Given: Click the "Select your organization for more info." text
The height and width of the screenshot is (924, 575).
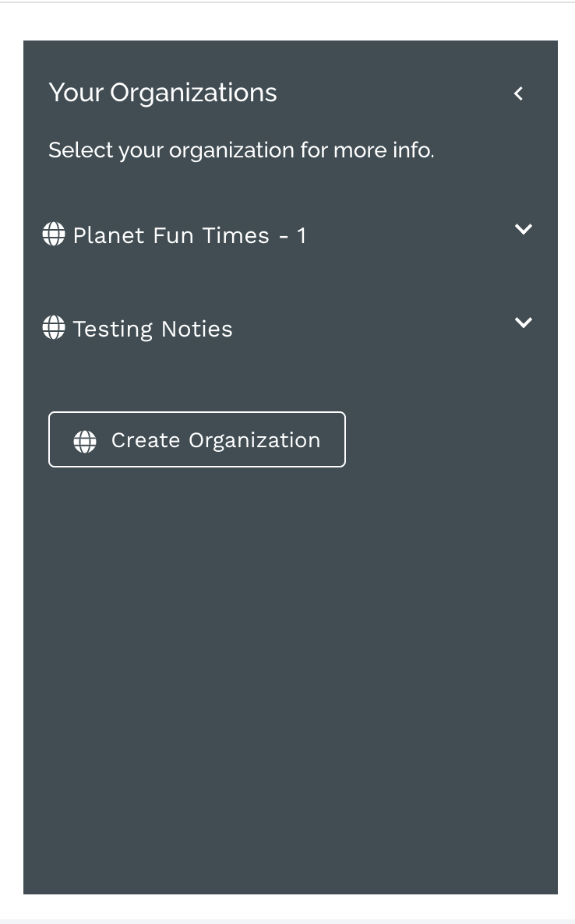Looking at the screenshot, I should [241, 150].
